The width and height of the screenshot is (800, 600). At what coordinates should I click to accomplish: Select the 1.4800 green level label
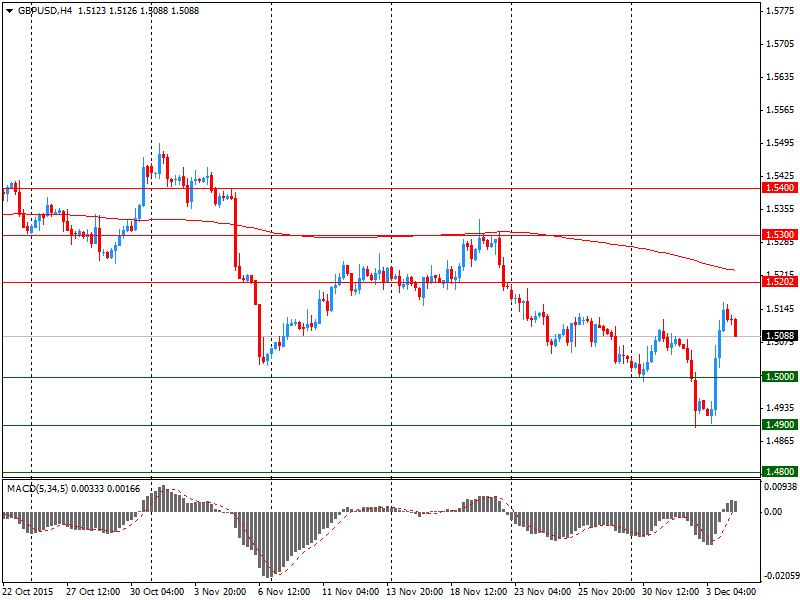(x=779, y=471)
